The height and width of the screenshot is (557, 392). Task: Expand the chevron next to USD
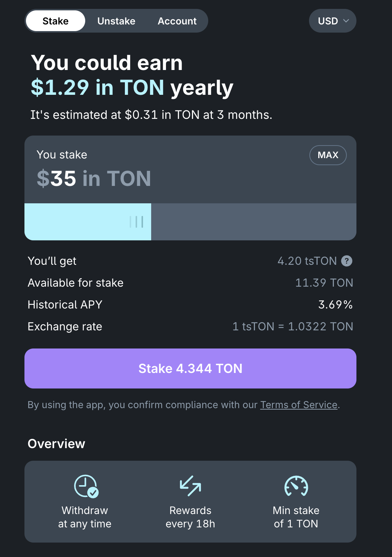point(346,21)
